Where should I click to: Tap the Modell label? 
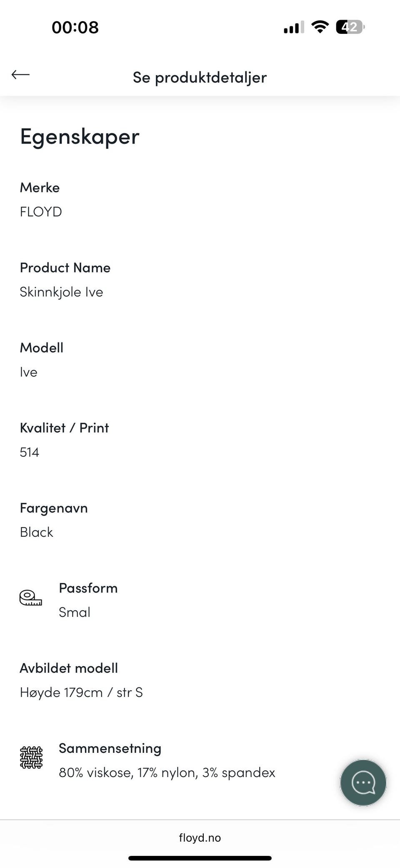[42, 347]
